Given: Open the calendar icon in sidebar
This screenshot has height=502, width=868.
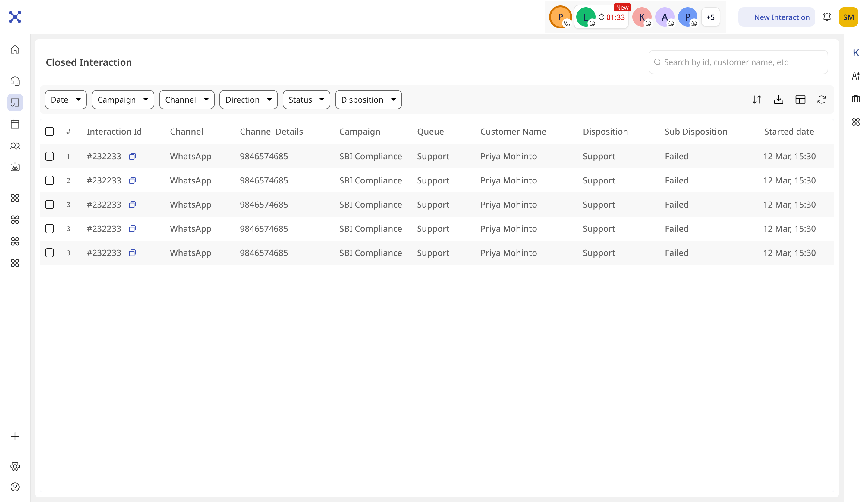Looking at the screenshot, I should click(15, 124).
